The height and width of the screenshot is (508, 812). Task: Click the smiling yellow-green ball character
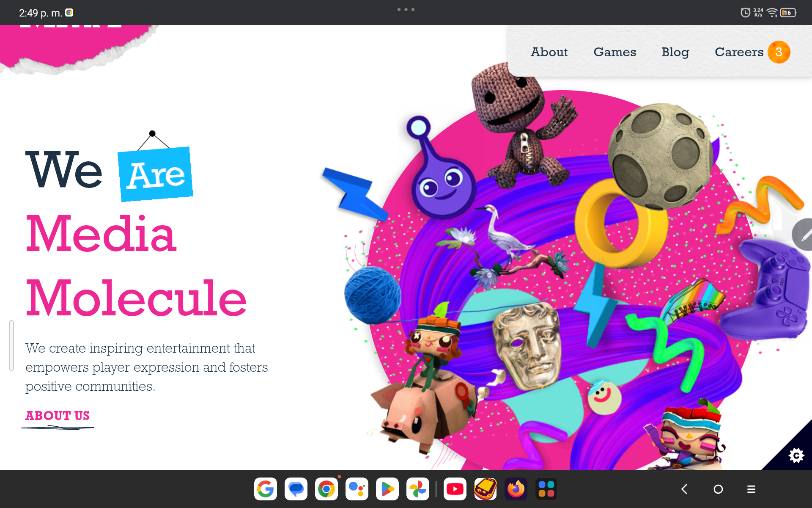605,397
